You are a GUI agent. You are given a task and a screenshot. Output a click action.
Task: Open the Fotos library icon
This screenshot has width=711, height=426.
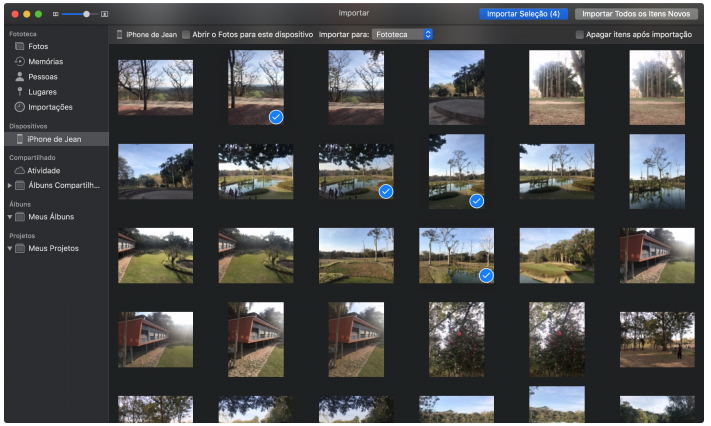click(19, 46)
